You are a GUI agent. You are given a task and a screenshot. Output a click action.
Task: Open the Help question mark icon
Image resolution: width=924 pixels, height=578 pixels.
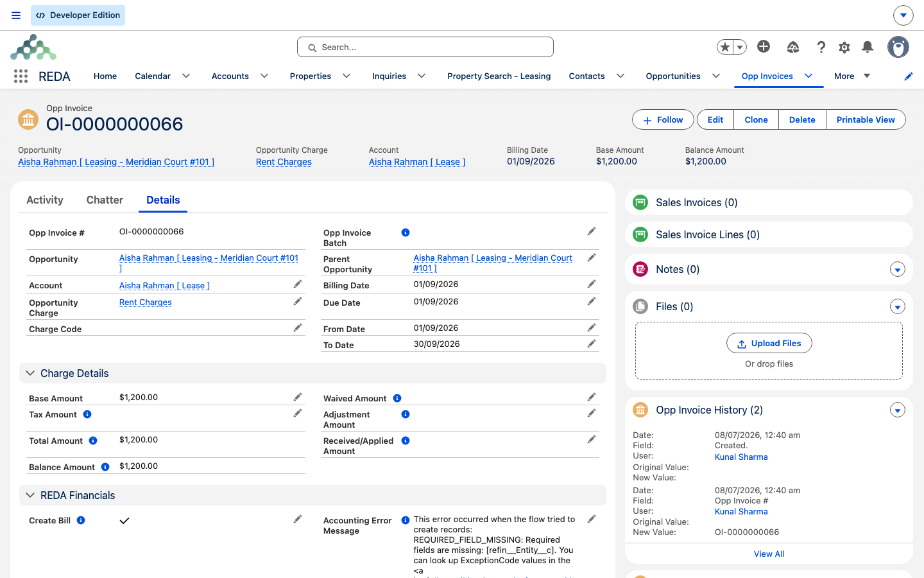point(821,47)
